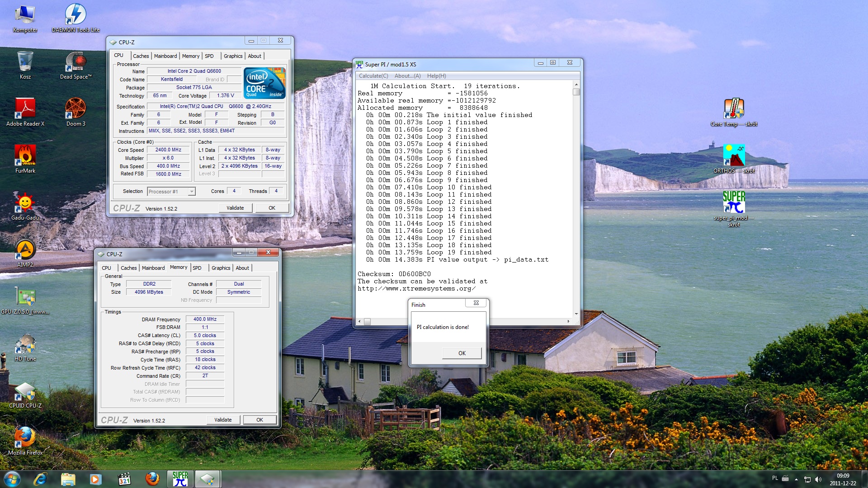
Task: Click the volume speaker icon in the tray
Action: tap(818, 479)
